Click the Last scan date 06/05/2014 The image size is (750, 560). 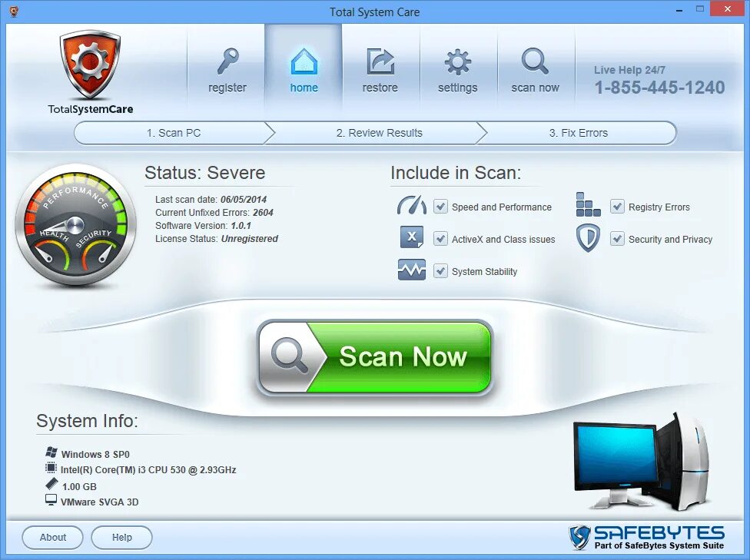(244, 200)
